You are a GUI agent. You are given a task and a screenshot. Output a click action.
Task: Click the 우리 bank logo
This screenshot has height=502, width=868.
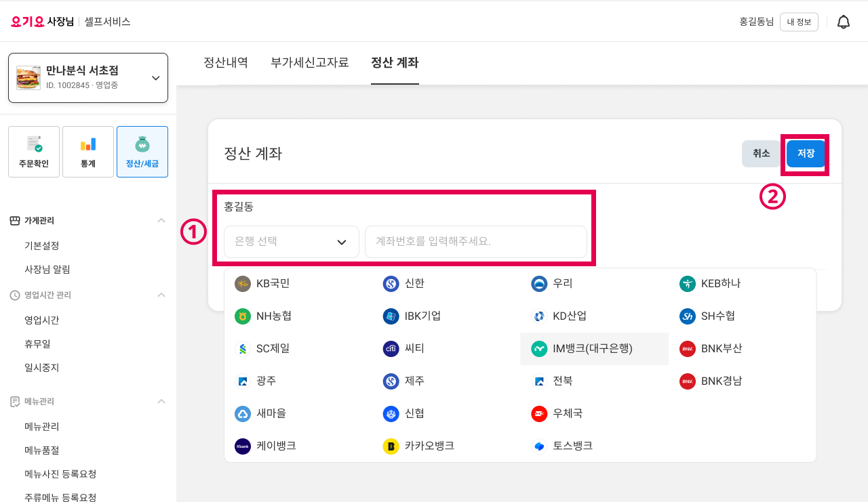[539, 284]
